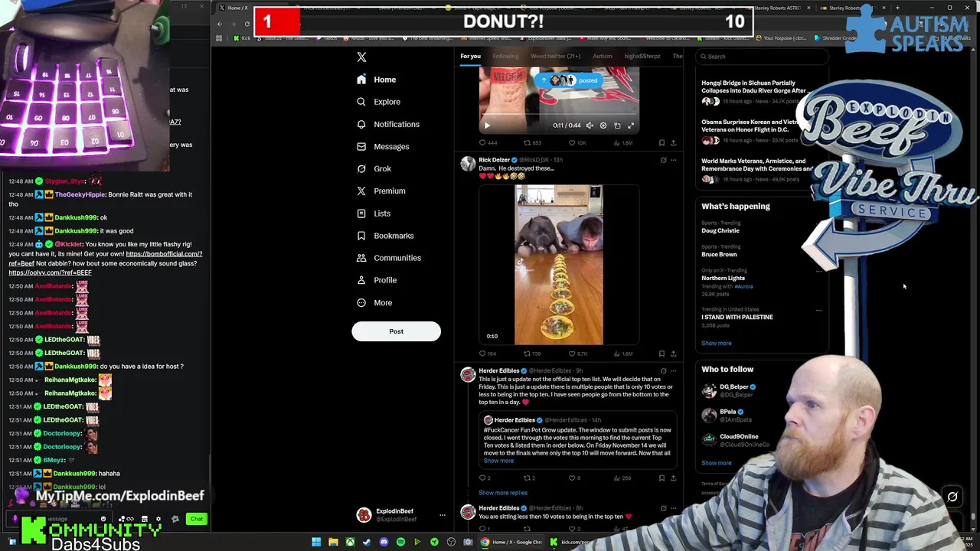Image resolution: width=980 pixels, height=551 pixels.
Task: Open DG_Belper suggested profile
Action: click(x=733, y=387)
